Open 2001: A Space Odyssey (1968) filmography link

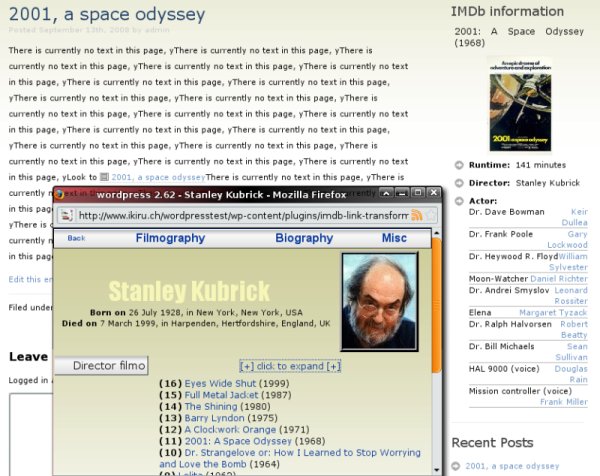tap(238, 441)
